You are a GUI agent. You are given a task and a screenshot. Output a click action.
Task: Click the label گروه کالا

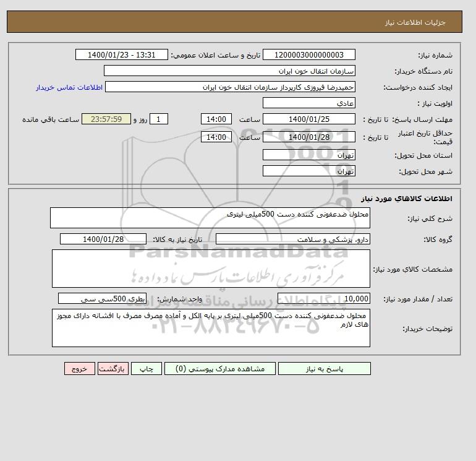point(438,239)
